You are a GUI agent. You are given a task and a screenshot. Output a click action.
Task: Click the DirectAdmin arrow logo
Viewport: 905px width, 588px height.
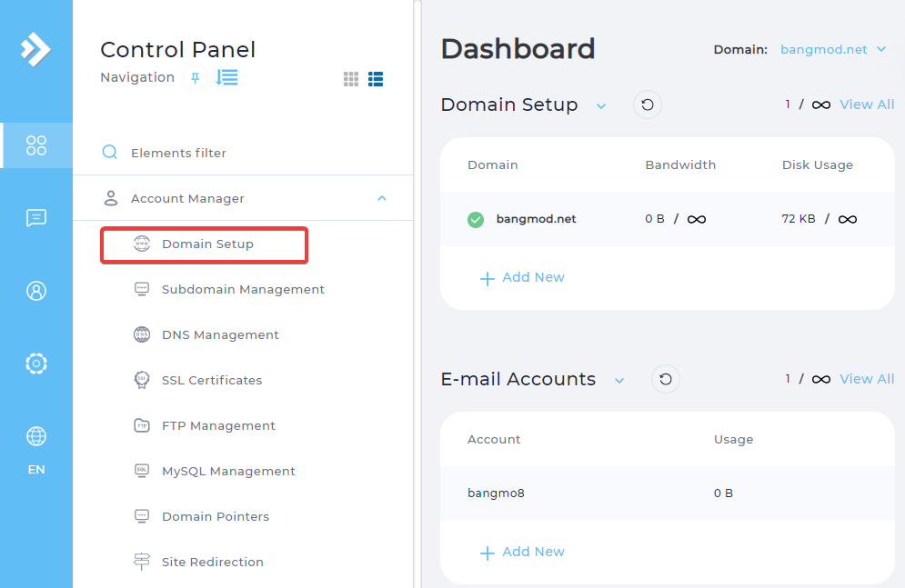point(35,50)
